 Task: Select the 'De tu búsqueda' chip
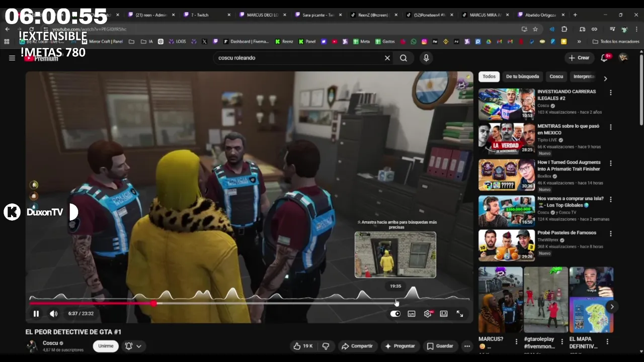click(522, 76)
